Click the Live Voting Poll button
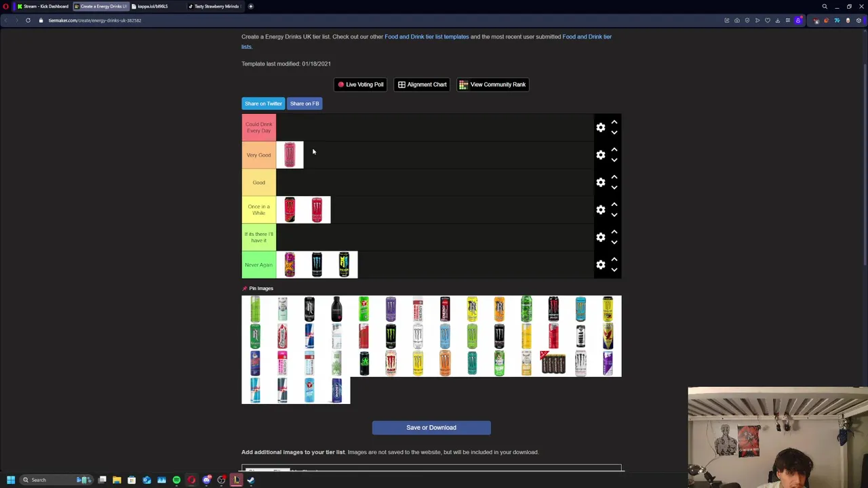The image size is (868, 488). pos(361,85)
